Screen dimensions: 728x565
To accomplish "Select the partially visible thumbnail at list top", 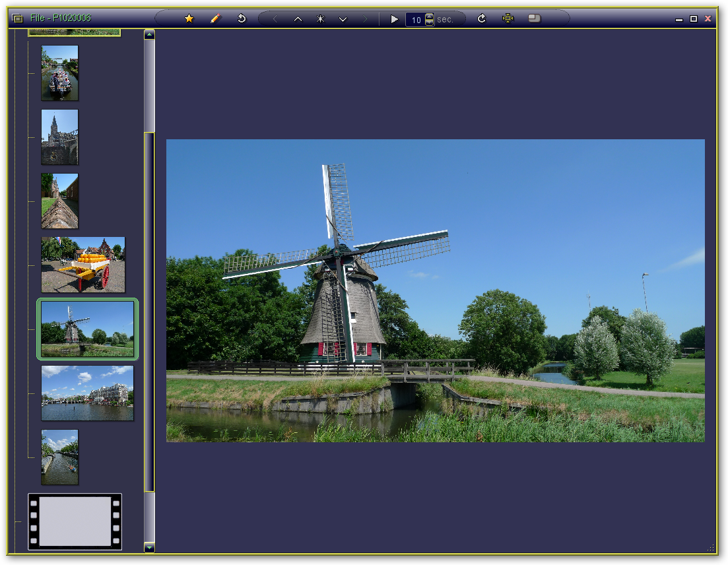I will 75,32.
